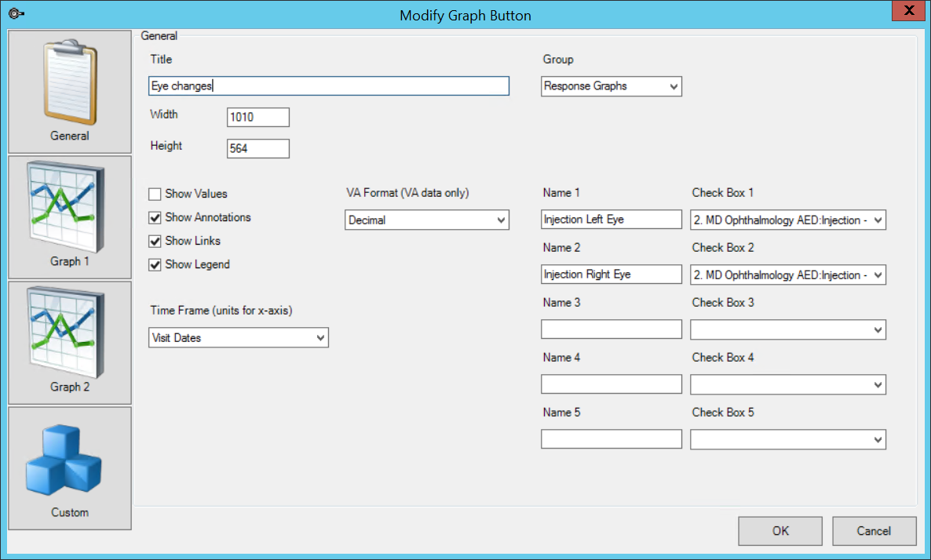Toggle the Show Links checkbox
This screenshot has width=931, height=560.
[x=155, y=241]
